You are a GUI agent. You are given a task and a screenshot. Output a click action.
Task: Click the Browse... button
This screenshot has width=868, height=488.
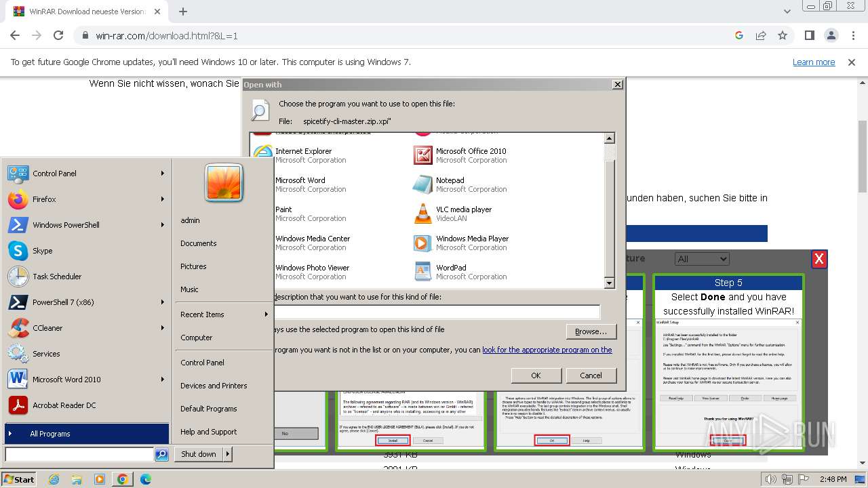591,331
